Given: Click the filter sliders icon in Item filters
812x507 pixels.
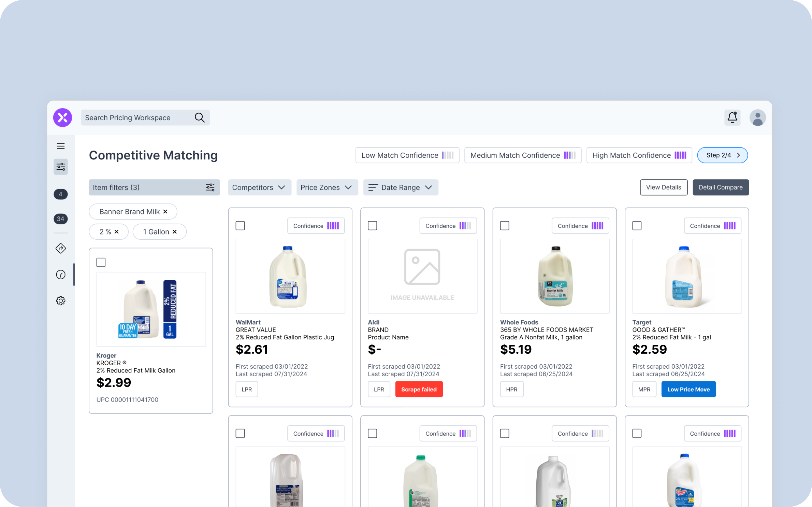Looking at the screenshot, I should [x=210, y=187].
